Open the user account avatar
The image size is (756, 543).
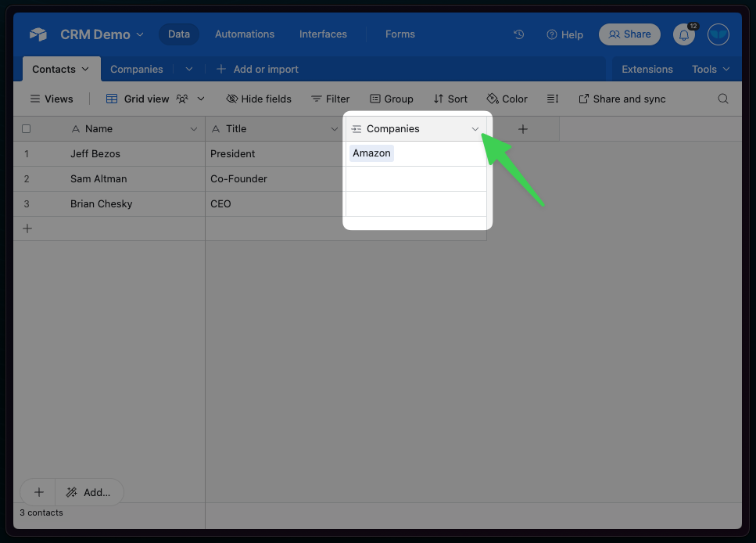coord(718,34)
